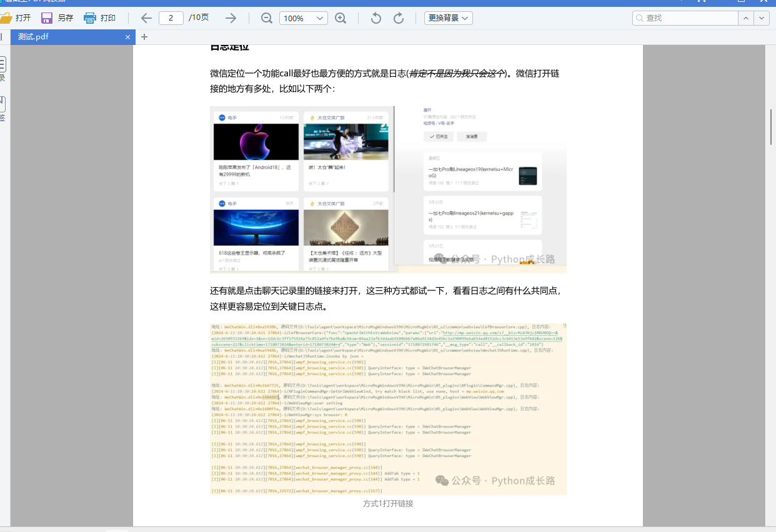The width and height of the screenshot is (776, 532).
Task: Save a copy with the 另存 icon
Action: [x=47, y=18]
